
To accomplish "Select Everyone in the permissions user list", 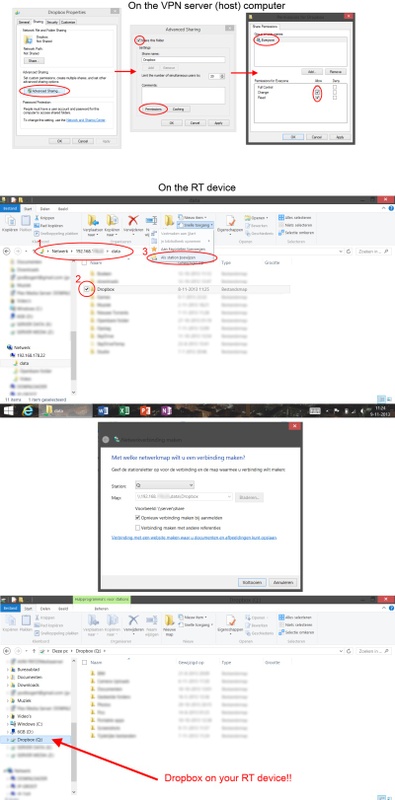I will [267, 39].
